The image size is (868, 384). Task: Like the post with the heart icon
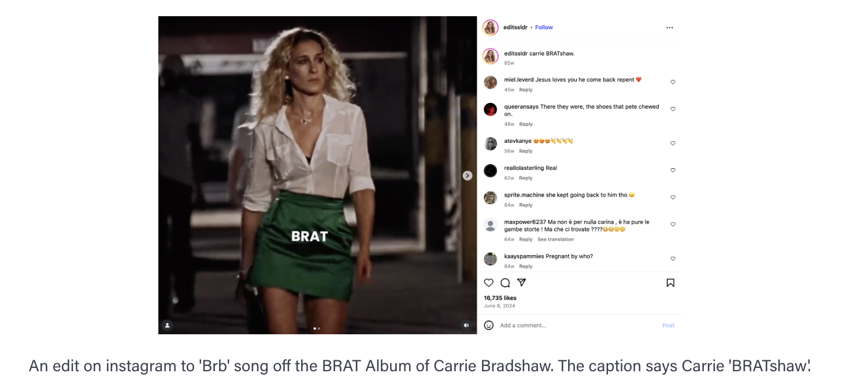pos(489,283)
